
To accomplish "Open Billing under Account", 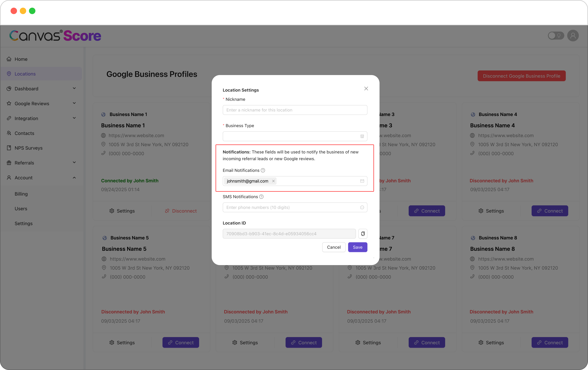I will point(21,194).
